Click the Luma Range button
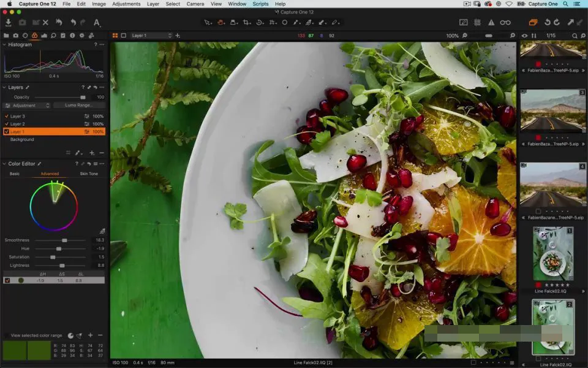Screen dimensions: 588x368 point(78,105)
